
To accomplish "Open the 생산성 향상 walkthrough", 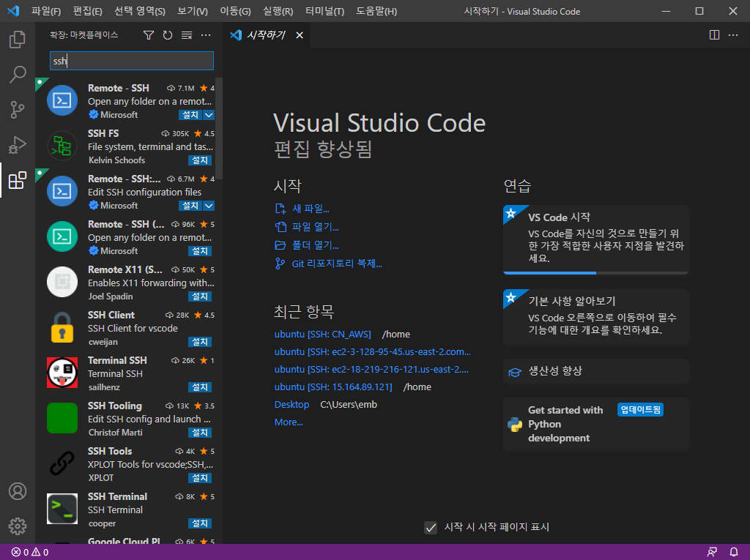I will [596, 371].
